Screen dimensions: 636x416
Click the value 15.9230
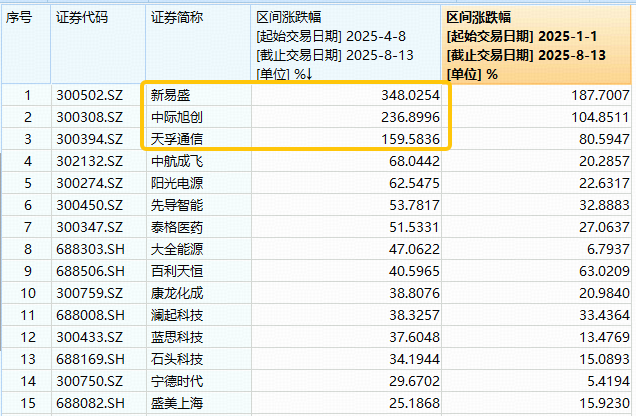point(604,403)
